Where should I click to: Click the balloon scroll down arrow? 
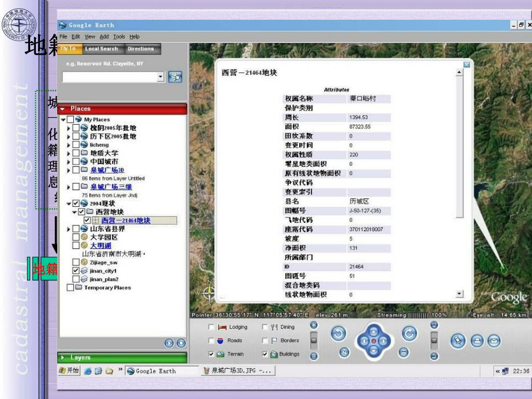[x=459, y=294]
